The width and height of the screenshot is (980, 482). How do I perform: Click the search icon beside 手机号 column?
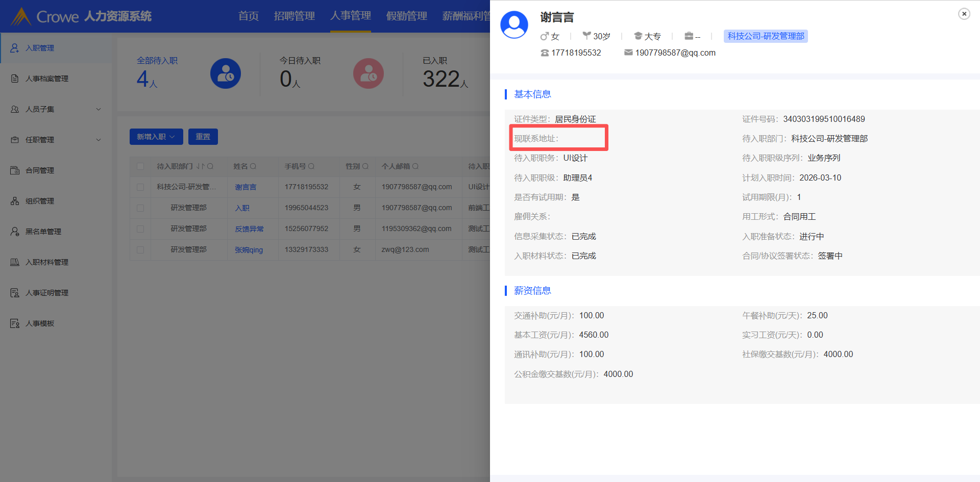tap(311, 166)
